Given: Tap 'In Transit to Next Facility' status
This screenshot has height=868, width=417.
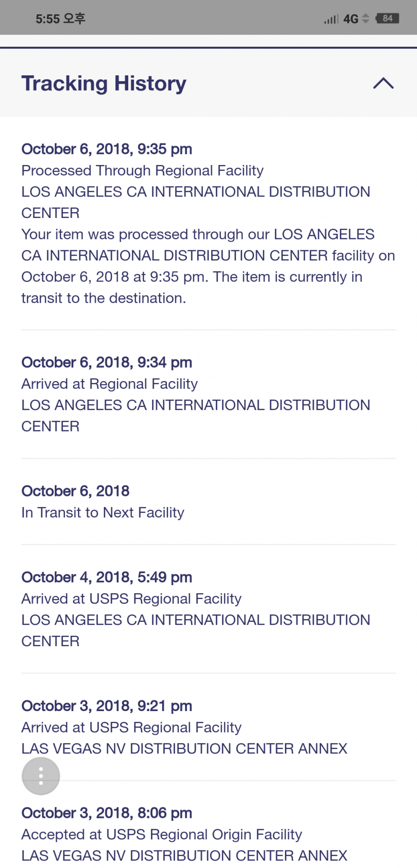Looking at the screenshot, I should coord(103,513).
